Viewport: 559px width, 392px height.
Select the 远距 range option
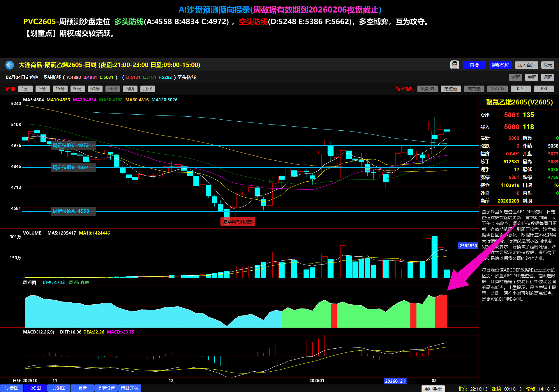coord(548,77)
